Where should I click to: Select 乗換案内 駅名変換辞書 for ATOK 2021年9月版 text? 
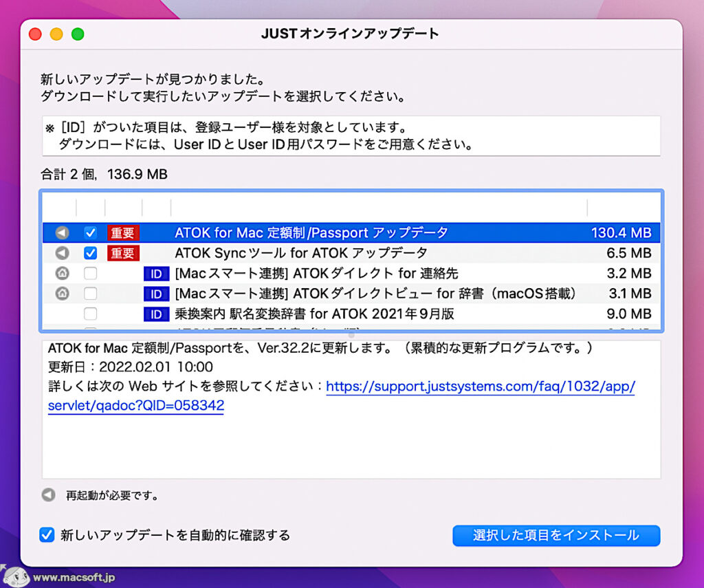coord(314,314)
